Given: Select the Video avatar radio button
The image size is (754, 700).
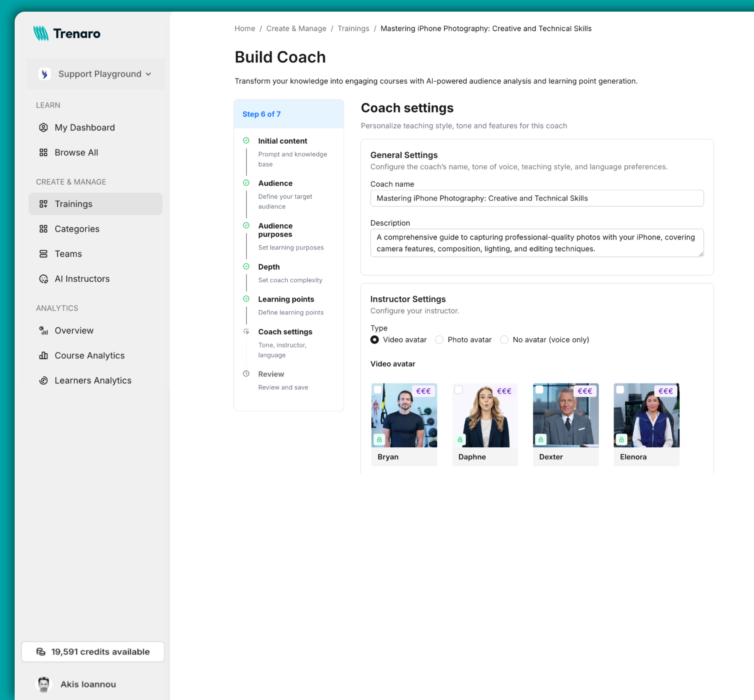Looking at the screenshot, I should pos(374,340).
